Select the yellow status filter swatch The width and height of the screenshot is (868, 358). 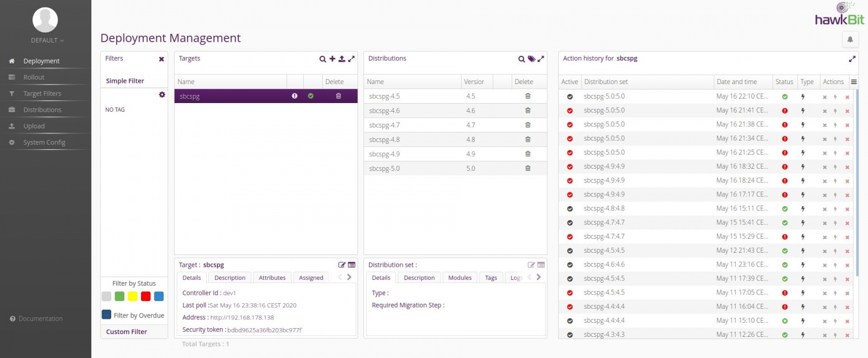click(132, 296)
